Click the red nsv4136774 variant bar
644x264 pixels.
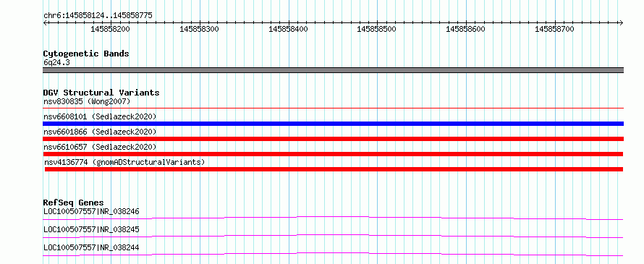[x=334, y=169]
